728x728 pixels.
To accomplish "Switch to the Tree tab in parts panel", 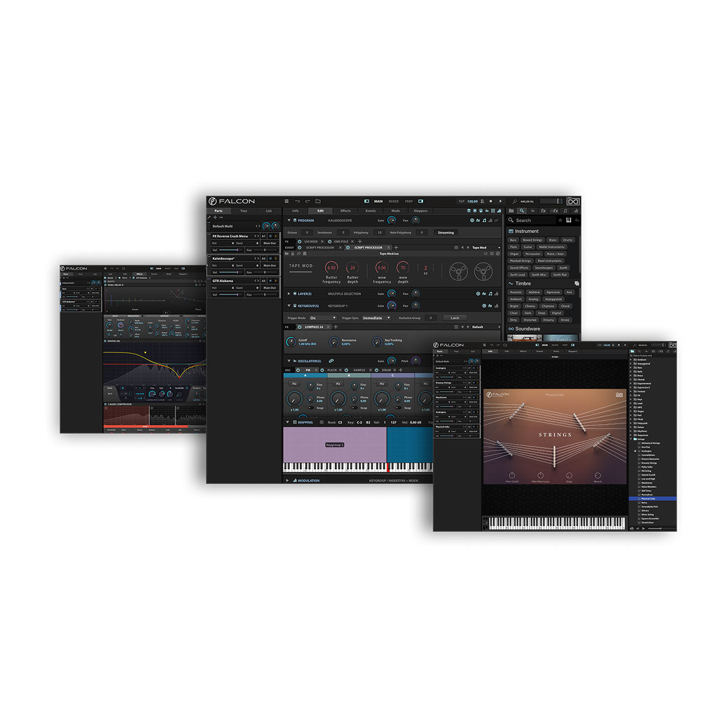I will coord(243,211).
